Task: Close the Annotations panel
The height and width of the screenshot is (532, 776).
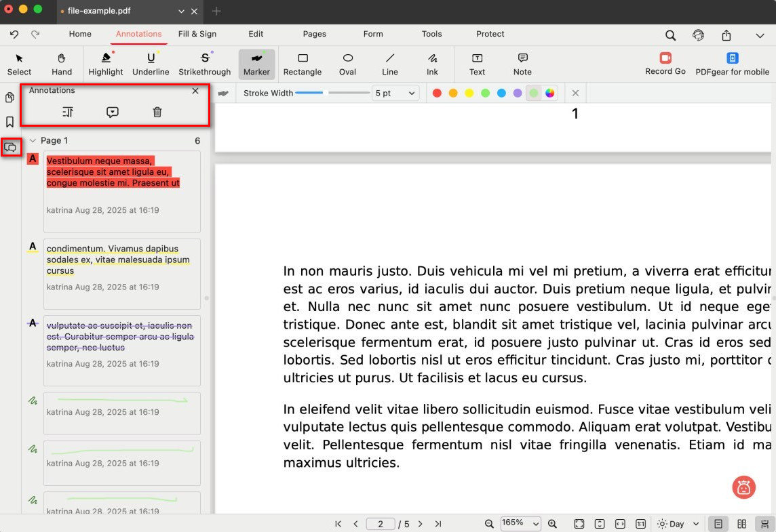Action: [195, 90]
